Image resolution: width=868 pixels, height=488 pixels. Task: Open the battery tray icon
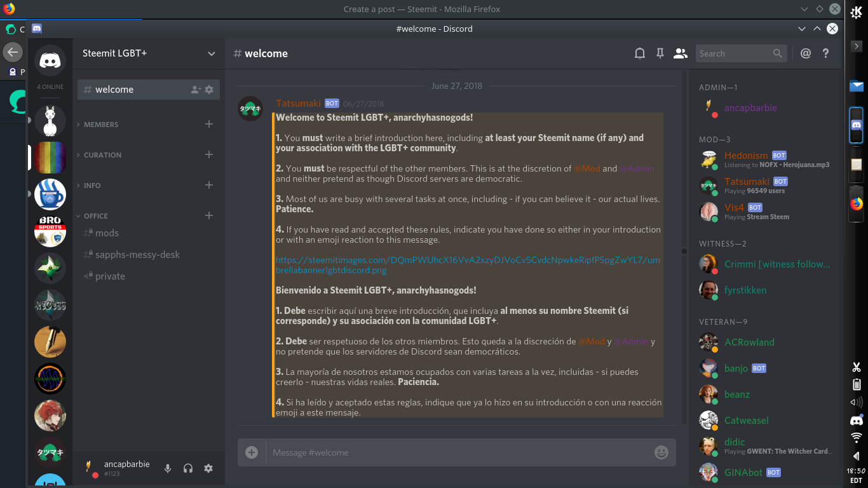[x=856, y=384]
